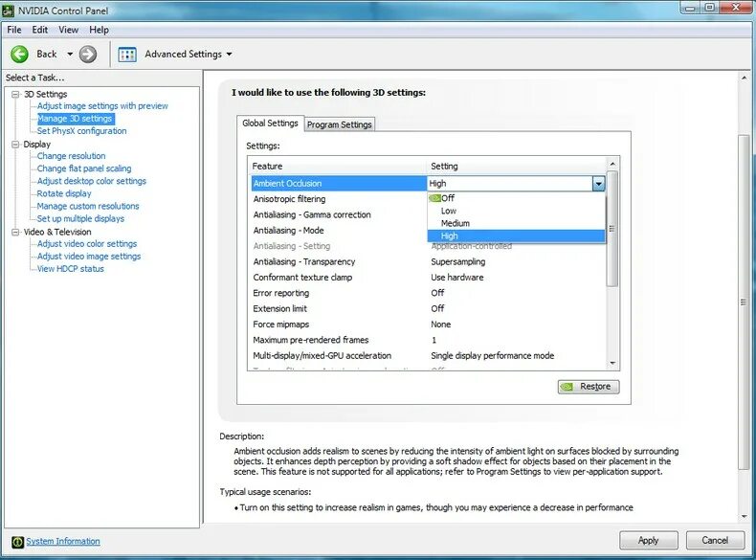Collapse the 3D Settings tree node
Screen dimensions: 756x560
15,94
